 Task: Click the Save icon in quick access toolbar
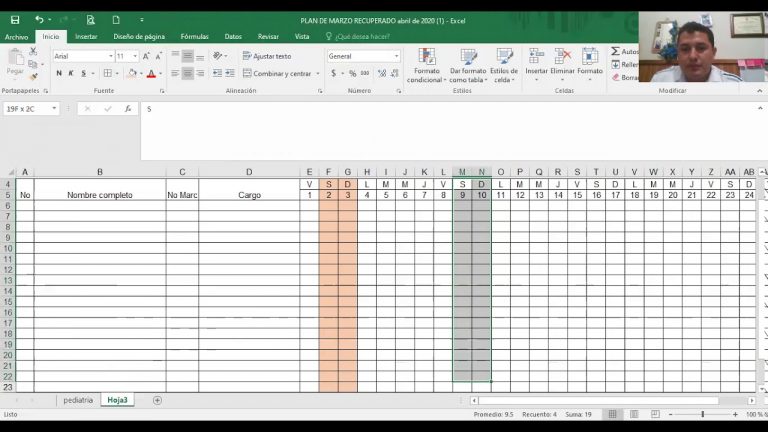15,20
